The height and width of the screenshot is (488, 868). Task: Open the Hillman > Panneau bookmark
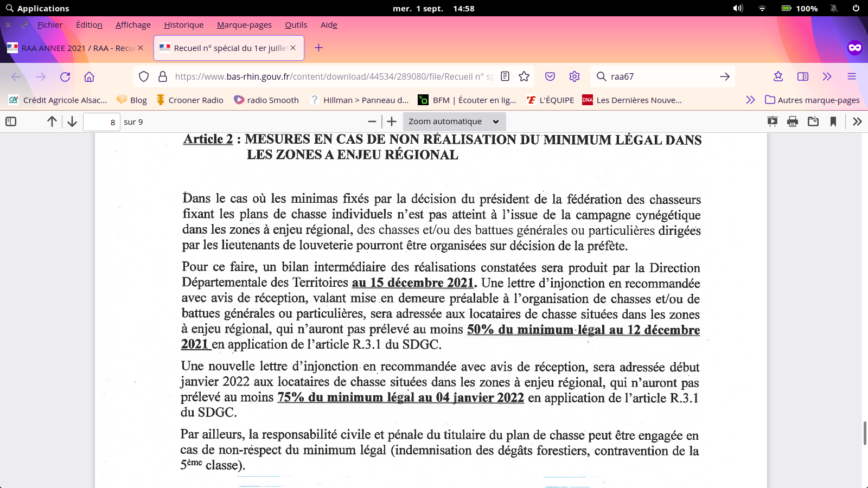[359, 100]
